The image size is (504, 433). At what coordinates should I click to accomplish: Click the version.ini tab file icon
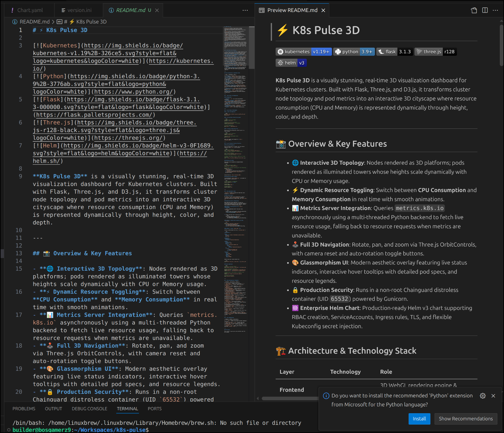tap(63, 10)
